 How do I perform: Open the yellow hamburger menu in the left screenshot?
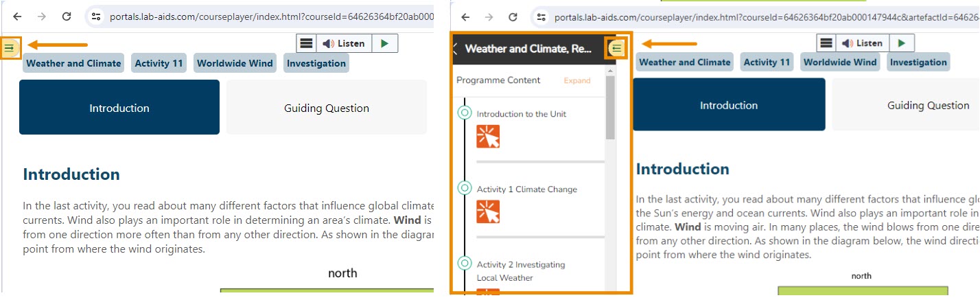pos(10,47)
